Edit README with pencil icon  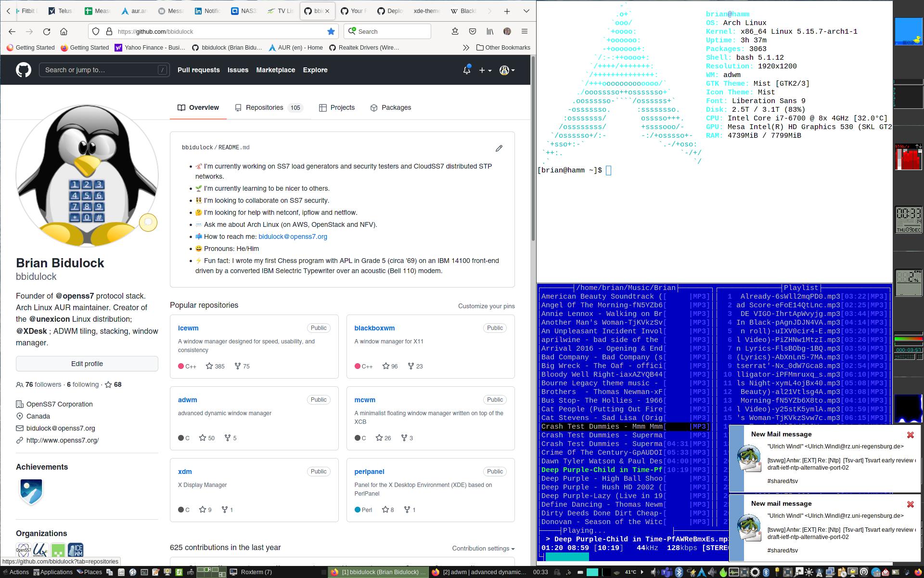(x=499, y=148)
